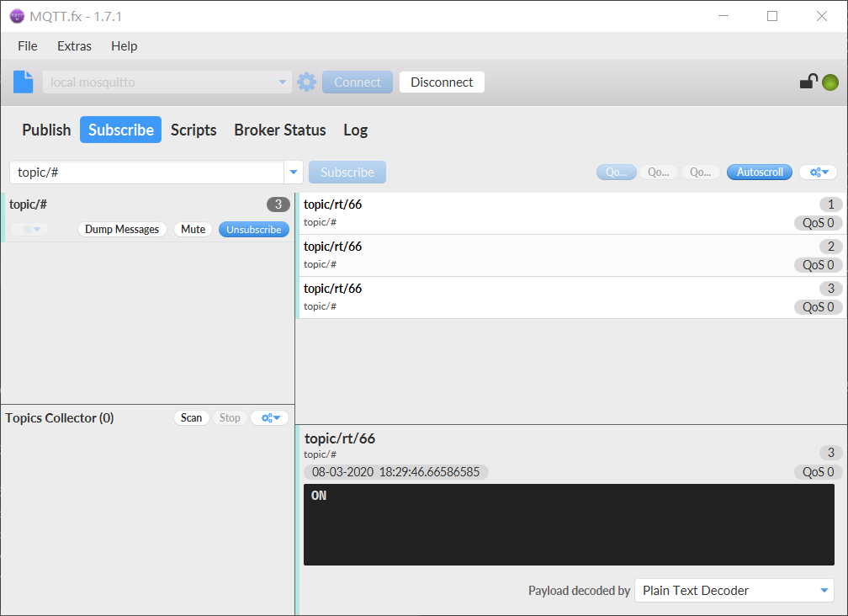
Task: Open the Plain Text Decoder dropdown
Action: click(734, 591)
